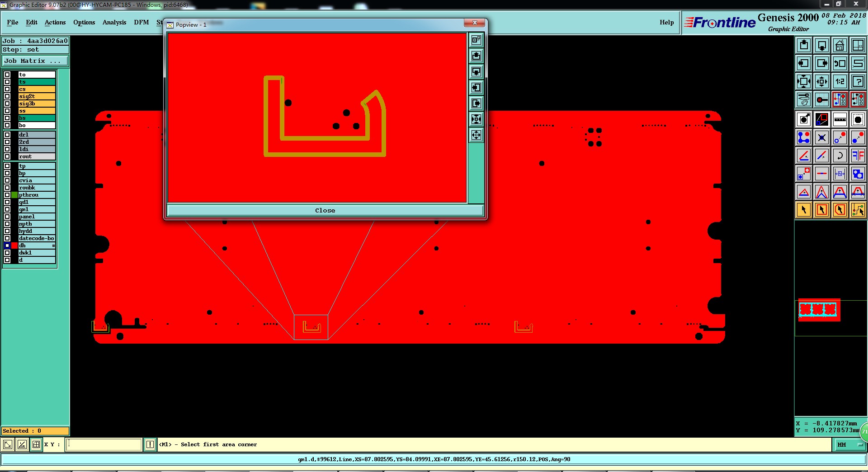Click the Job Matrix button
The image size is (868, 472).
point(35,61)
